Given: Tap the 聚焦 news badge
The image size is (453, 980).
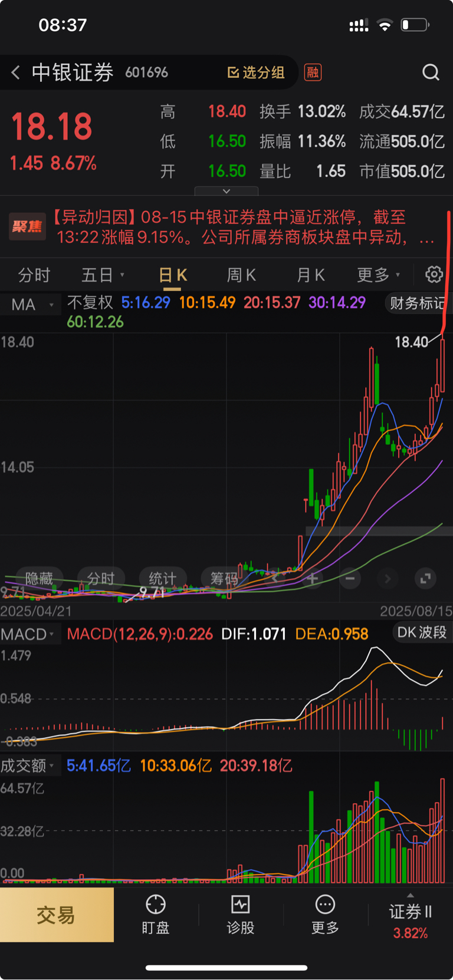Looking at the screenshot, I should click(27, 227).
